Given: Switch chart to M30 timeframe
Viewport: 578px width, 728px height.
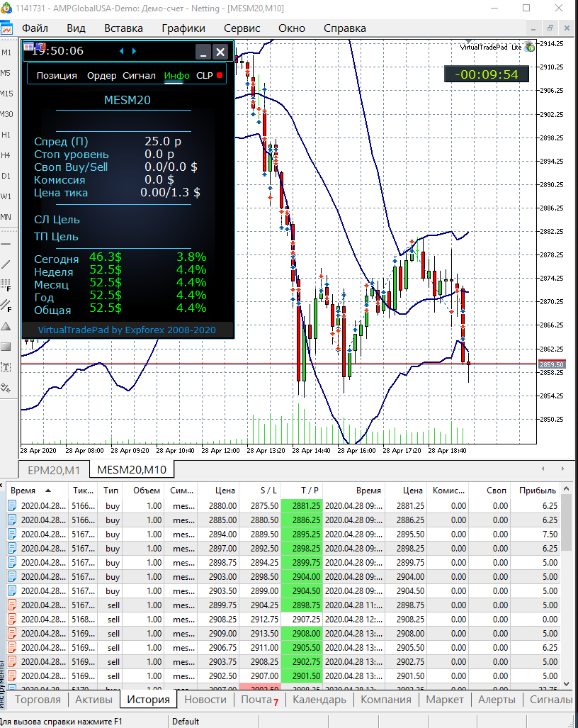Looking at the screenshot, I should 6,113.
